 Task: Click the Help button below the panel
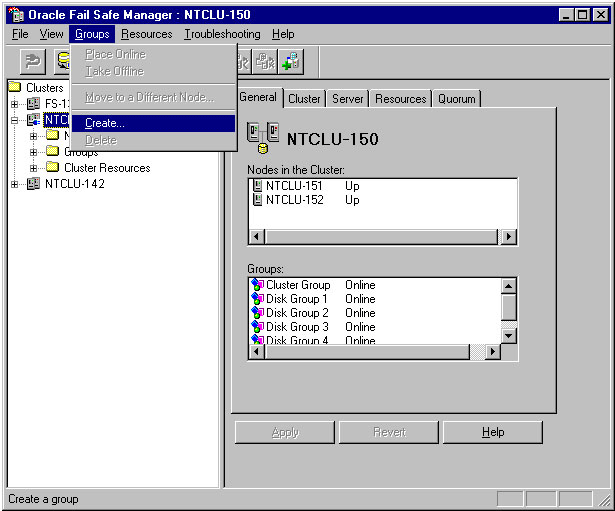[x=493, y=432]
